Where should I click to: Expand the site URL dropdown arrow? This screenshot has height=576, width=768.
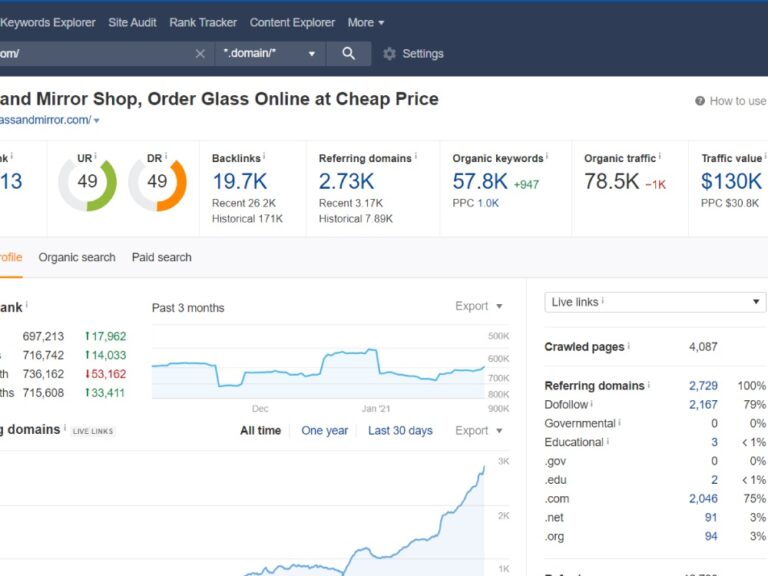pyautogui.click(x=96, y=120)
